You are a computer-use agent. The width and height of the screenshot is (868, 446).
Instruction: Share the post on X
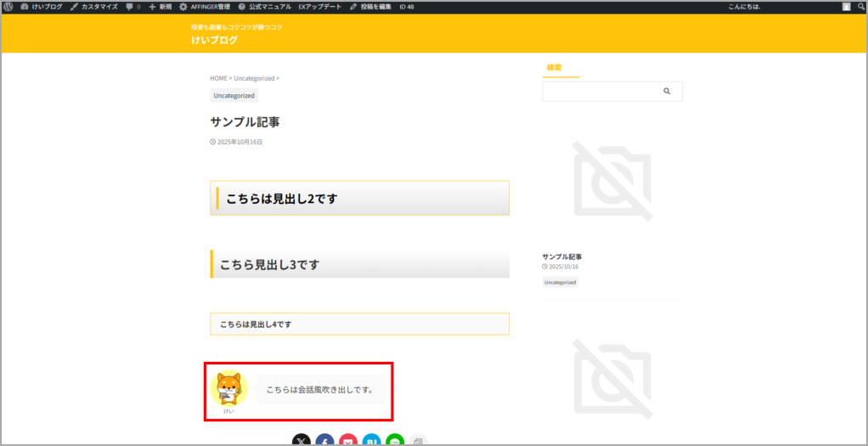pyautogui.click(x=302, y=440)
